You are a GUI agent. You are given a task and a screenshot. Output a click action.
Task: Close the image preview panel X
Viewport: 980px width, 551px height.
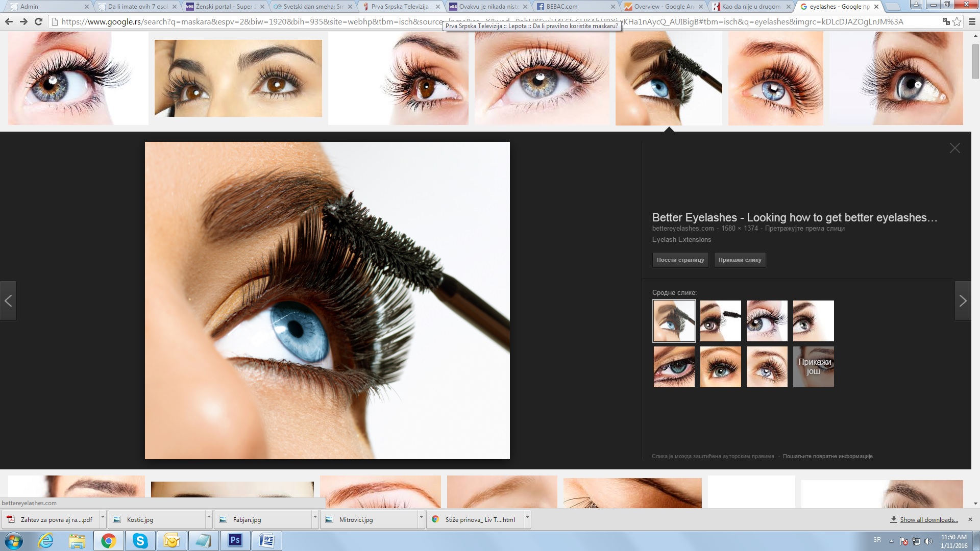954,148
